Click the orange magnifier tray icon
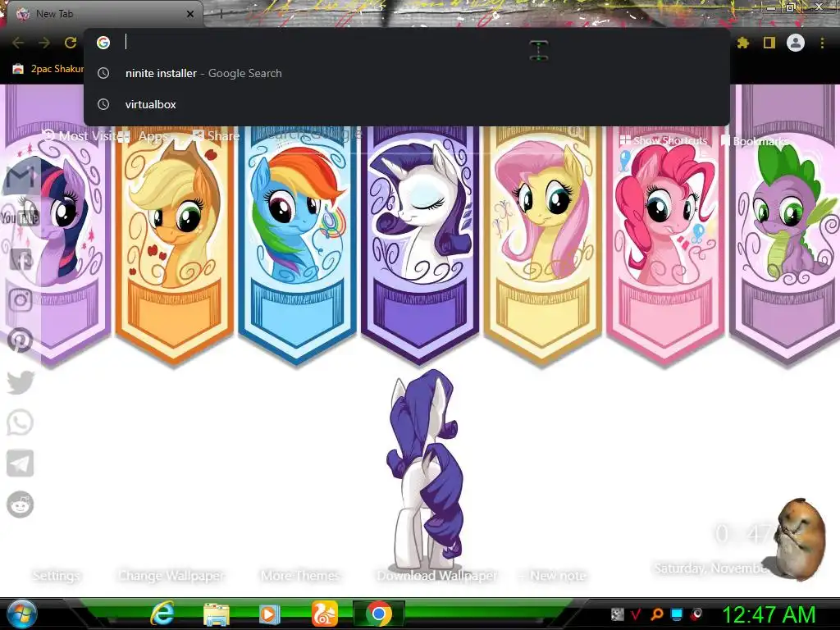Screen dimensions: 840x630 [x=657, y=614]
